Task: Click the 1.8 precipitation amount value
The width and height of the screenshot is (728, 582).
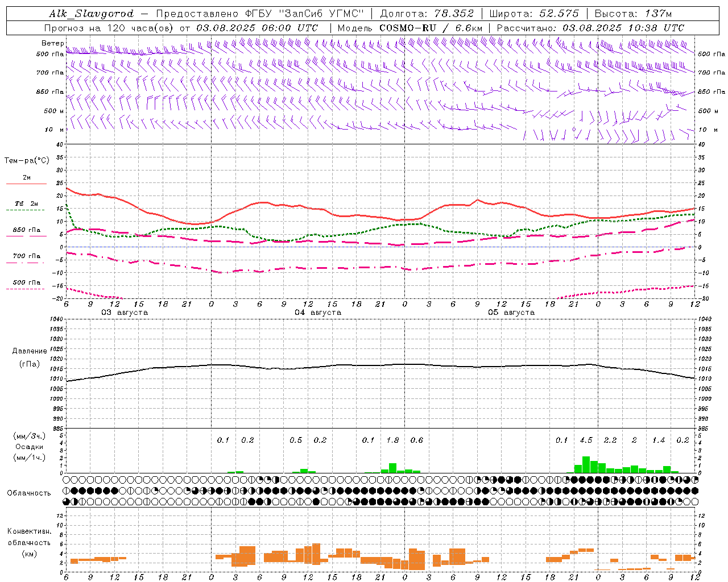Action: click(x=392, y=440)
